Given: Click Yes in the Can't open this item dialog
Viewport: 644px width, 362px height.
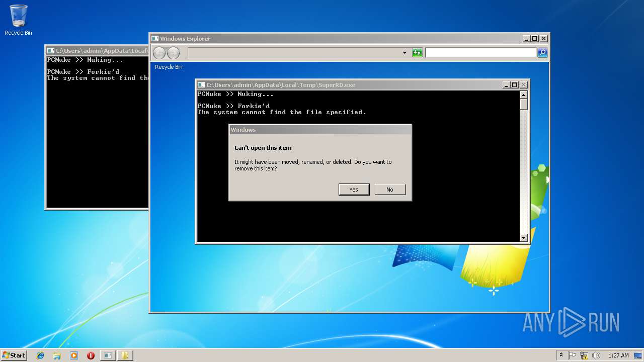Looking at the screenshot, I should [354, 190].
